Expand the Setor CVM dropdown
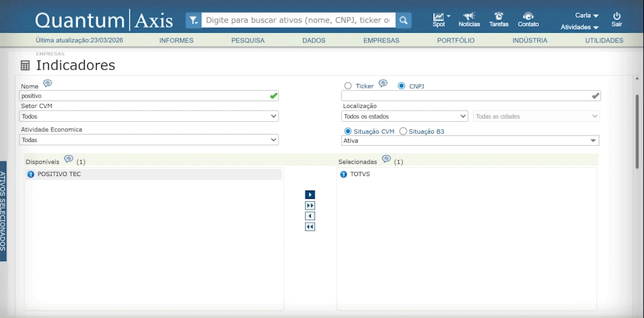The height and width of the screenshot is (318, 644). click(x=149, y=116)
